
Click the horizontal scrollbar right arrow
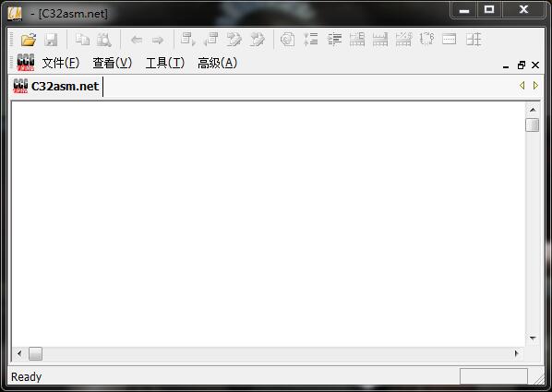point(516,353)
